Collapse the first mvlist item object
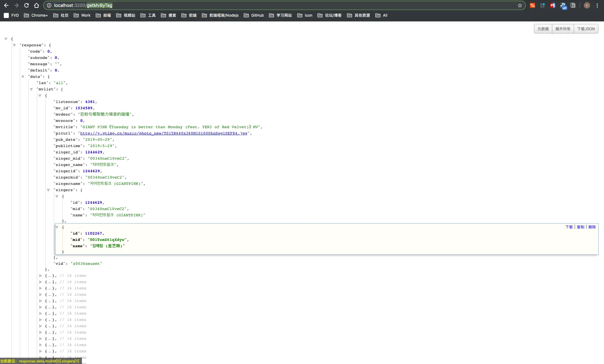 pyautogui.click(x=40, y=96)
